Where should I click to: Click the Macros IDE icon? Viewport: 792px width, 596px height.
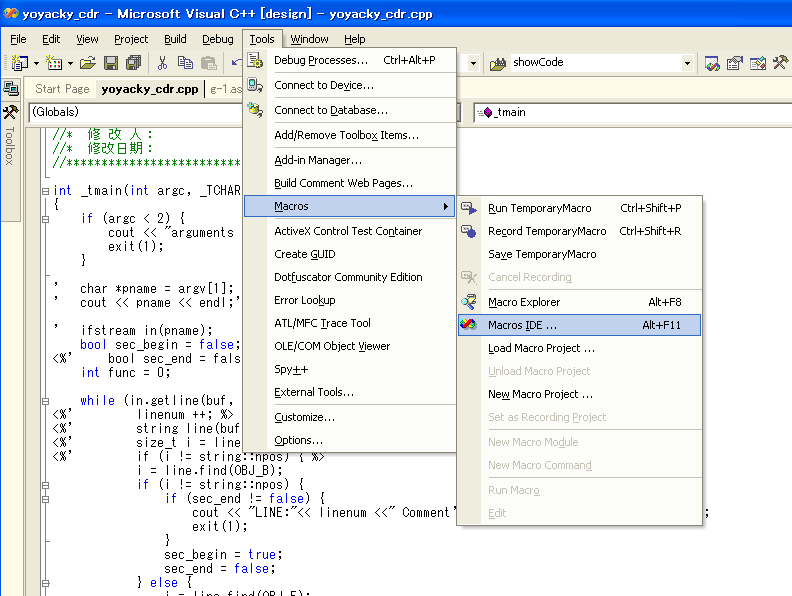469,325
